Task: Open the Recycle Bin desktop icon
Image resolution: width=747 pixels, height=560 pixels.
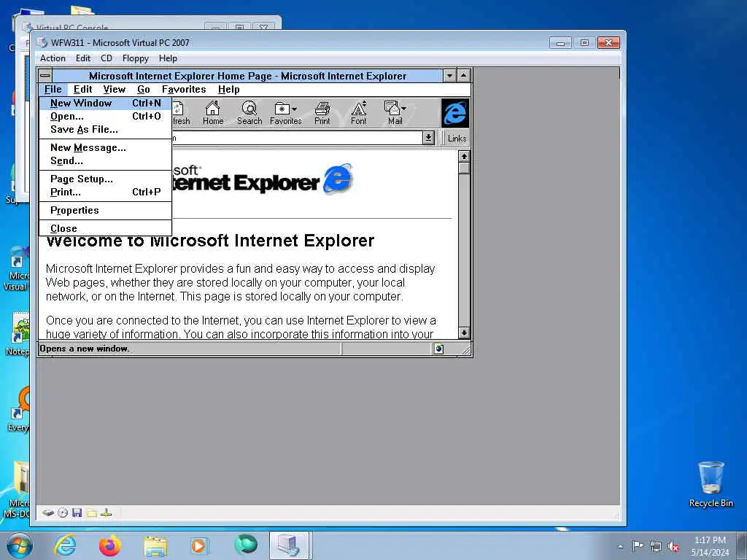Action: pyautogui.click(x=711, y=484)
